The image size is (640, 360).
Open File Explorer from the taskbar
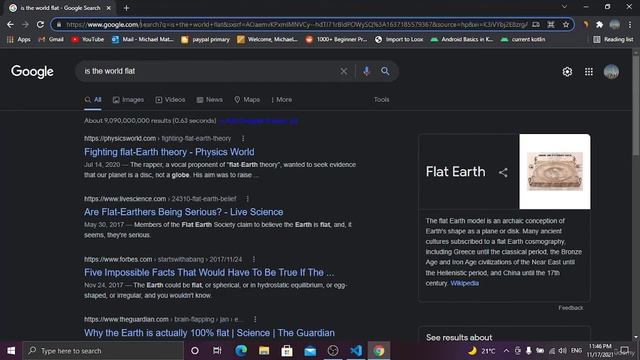(264, 351)
